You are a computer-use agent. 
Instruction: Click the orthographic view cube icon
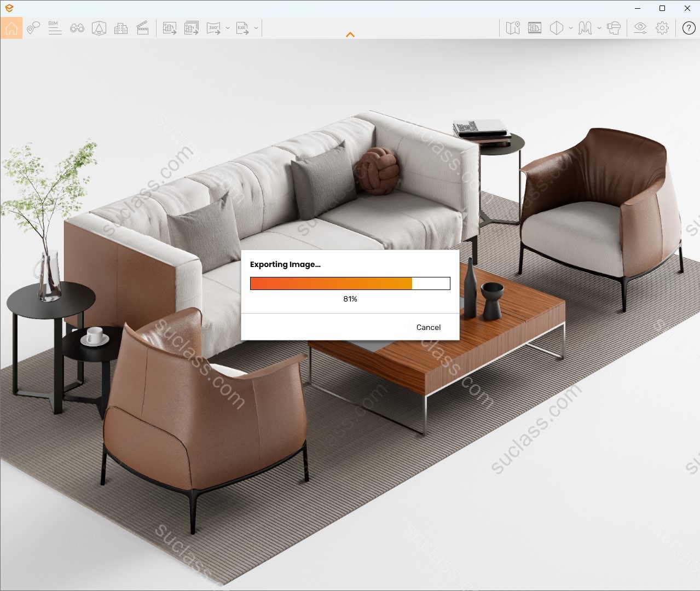pyautogui.click(x=557, y=28)
